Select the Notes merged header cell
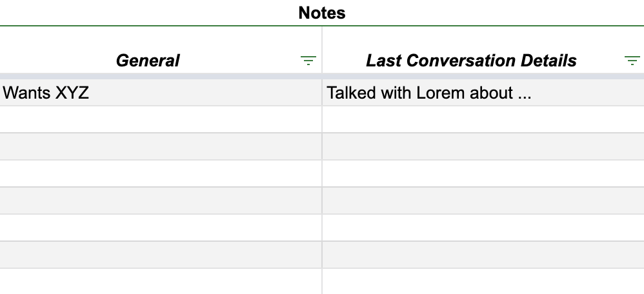This screenshot has width=644, height=294. (322, 13)
